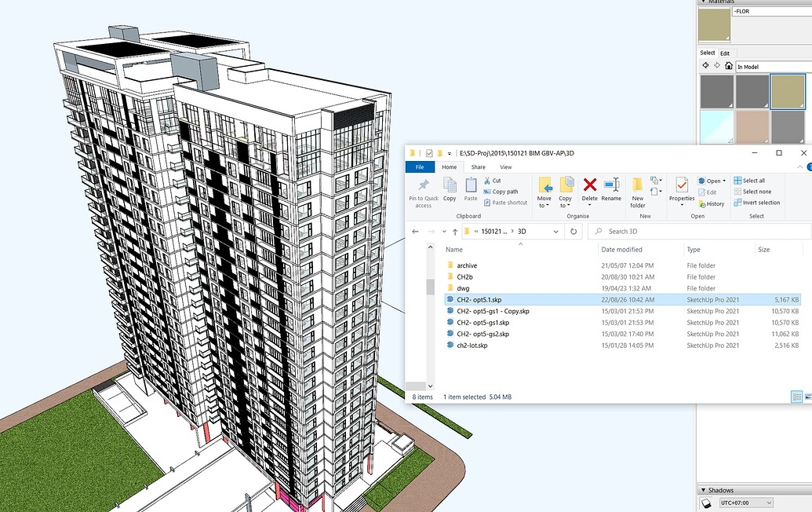Select the Copy icon in the Clipboard group
The width and height of the screenshot is (812, 512).
[449, 188]
